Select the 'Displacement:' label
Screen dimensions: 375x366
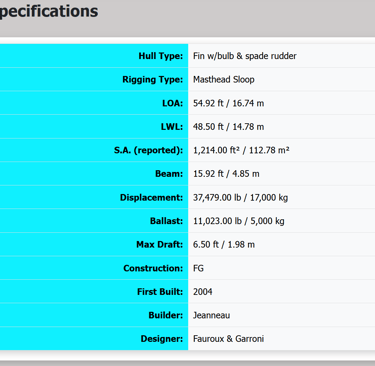coord(152,198)
